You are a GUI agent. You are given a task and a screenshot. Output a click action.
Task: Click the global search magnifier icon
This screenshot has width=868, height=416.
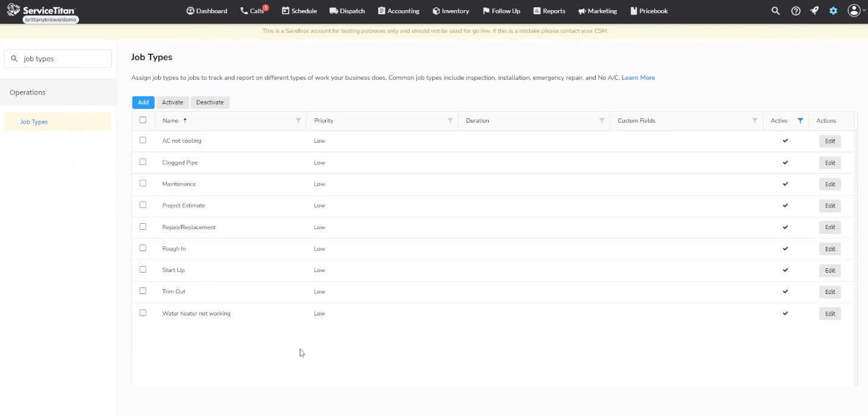[x=775, y=11]
